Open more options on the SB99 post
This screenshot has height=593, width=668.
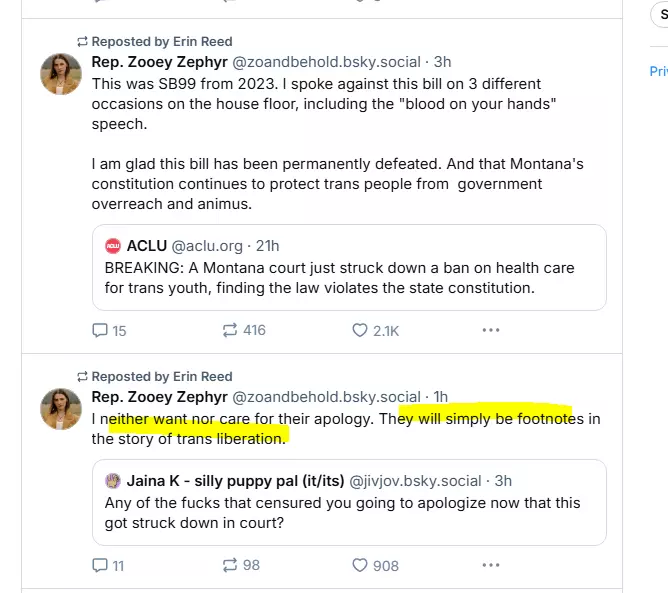490,329
